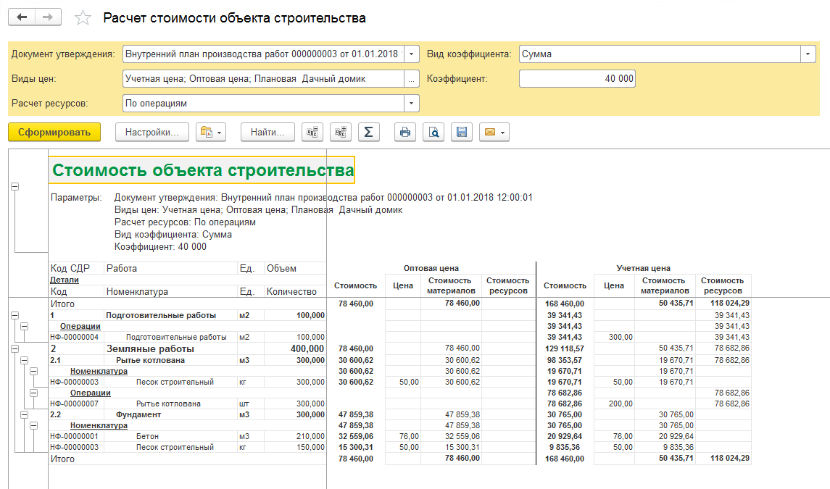The width and height of the screenshot is (830, 489).
Task: Click the yellow Сформировать button
Action: 55,132
